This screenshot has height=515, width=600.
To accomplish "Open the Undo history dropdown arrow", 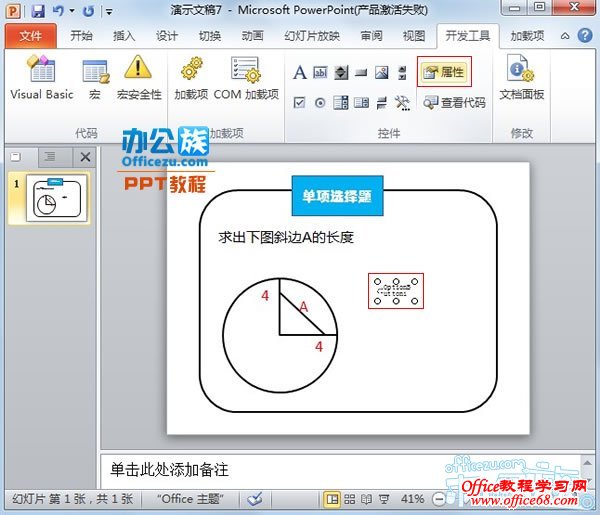I will click(74, 11).
